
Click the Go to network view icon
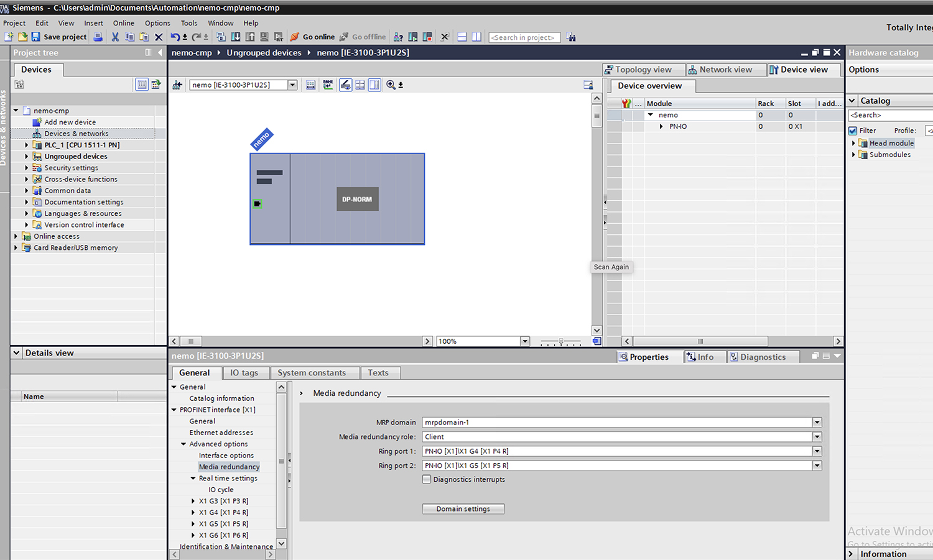[x=177, y=85]
